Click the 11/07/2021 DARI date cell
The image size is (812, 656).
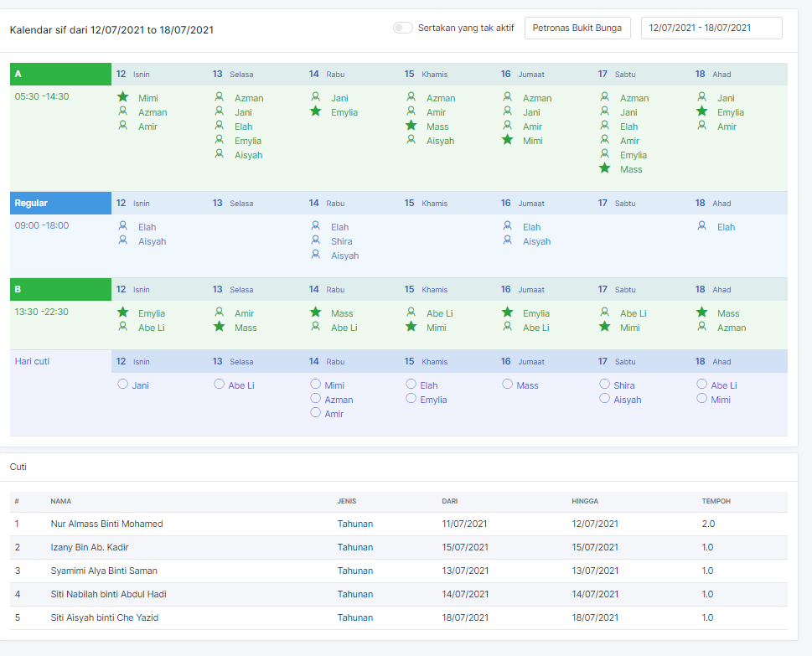point(464,524)
